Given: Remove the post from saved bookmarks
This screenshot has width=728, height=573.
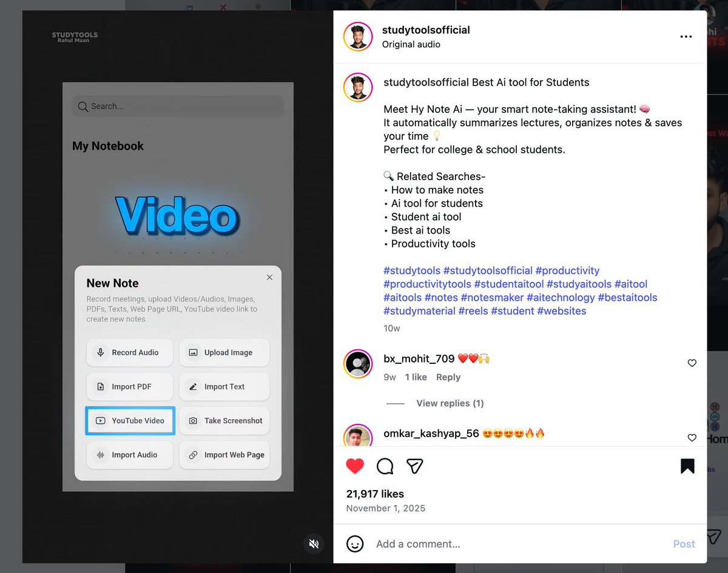Looking at the screenshot, I should (x=687, y=466).
